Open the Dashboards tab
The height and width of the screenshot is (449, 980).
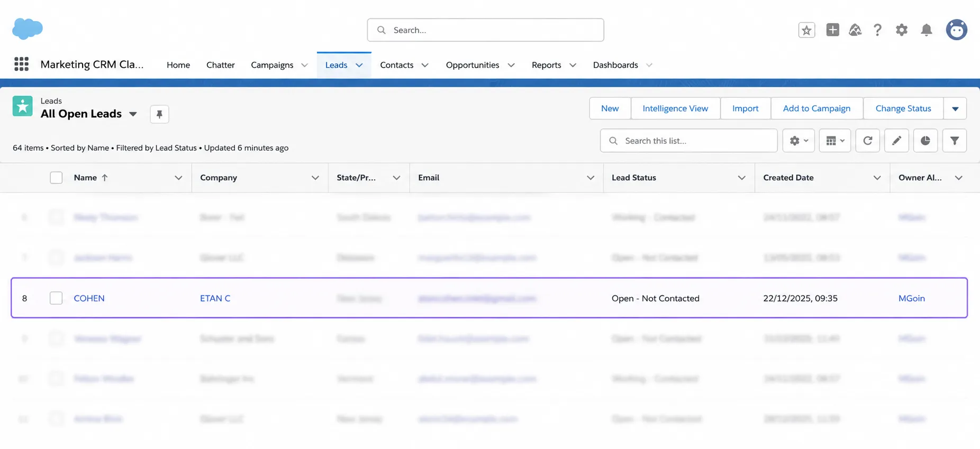pos(615,65)
